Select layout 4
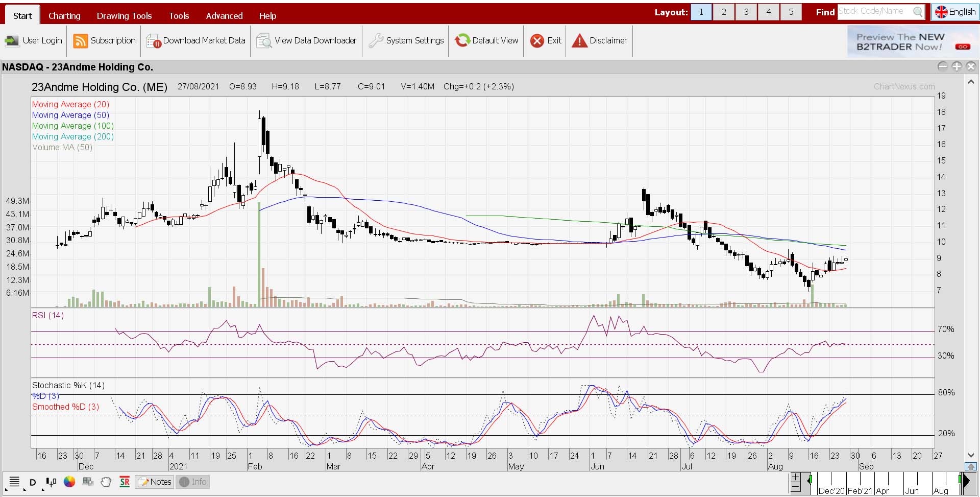 point(769,12)
